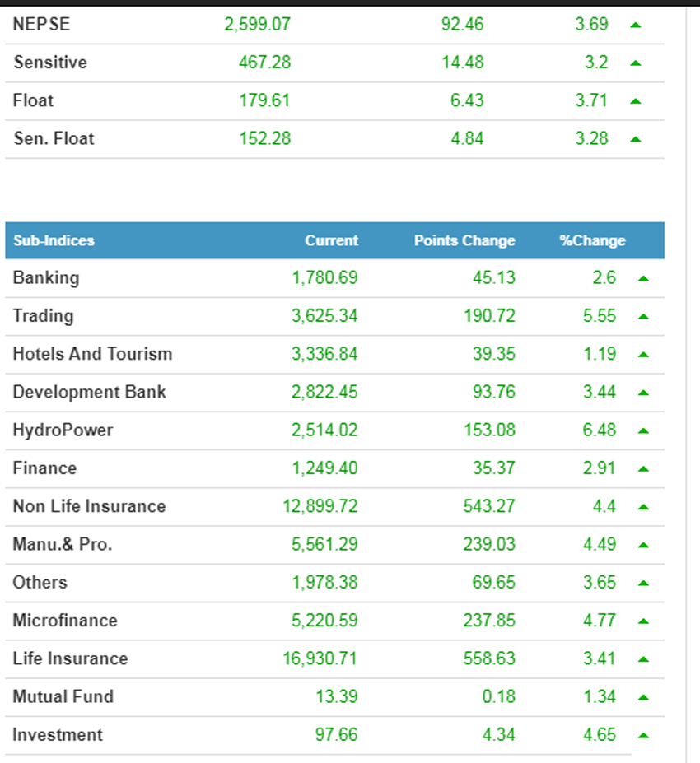Sort table by %Change column header
Image resolution: width=700 pixels, height=763 pixels.
click(592, 241)
